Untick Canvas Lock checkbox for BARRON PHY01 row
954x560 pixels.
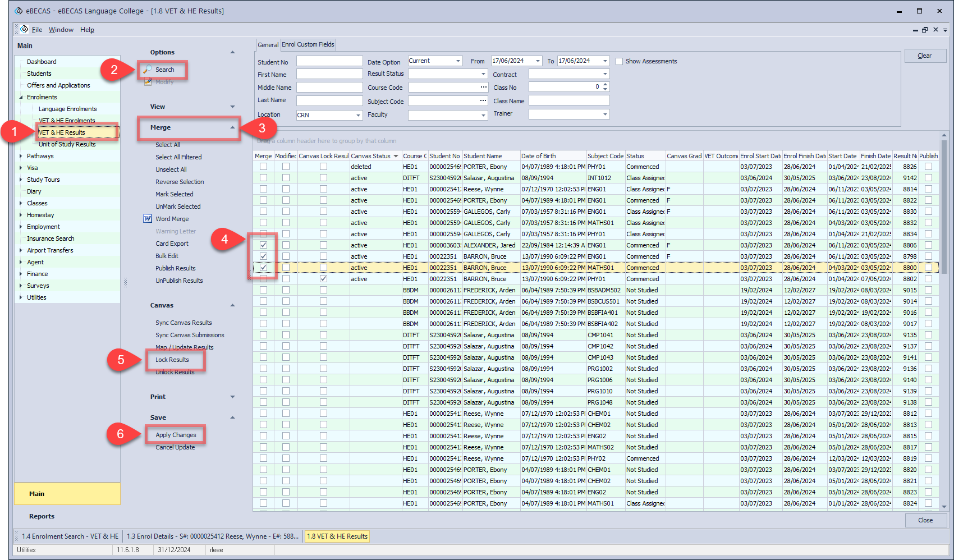click(323, 279)
